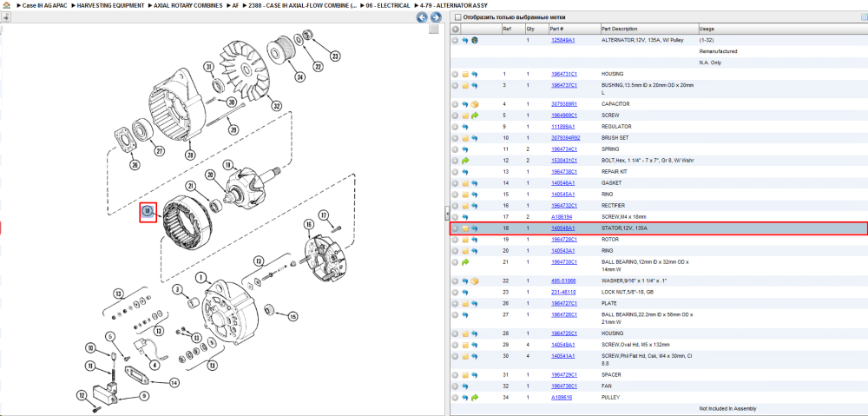Toggle the round select button in PULLEY row
Viewport: 868px width, 416px height.
[455, 398]
